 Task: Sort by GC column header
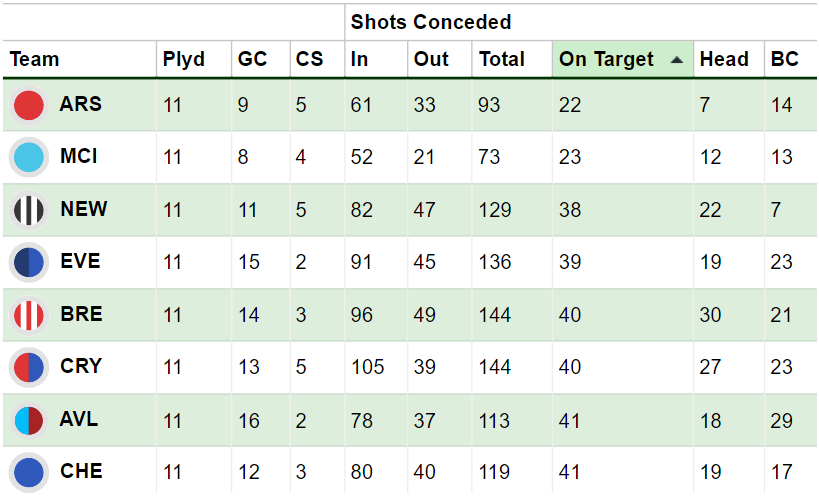252,59
